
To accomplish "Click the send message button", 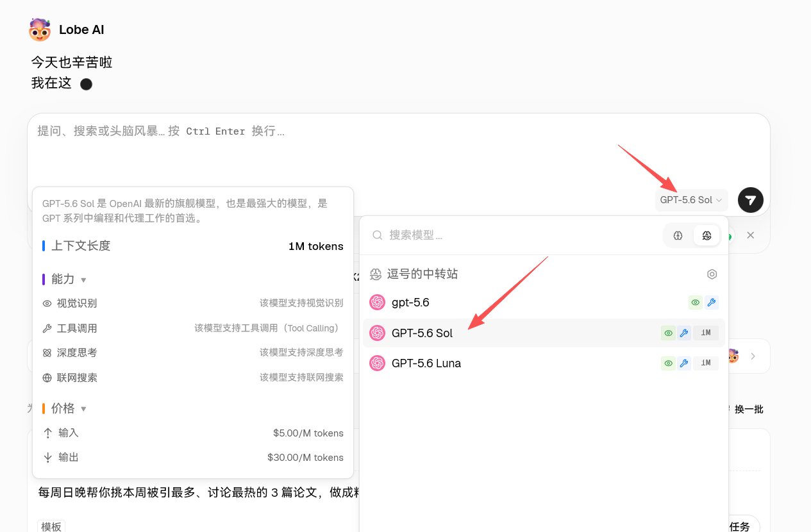I will [x=750, y=200].
